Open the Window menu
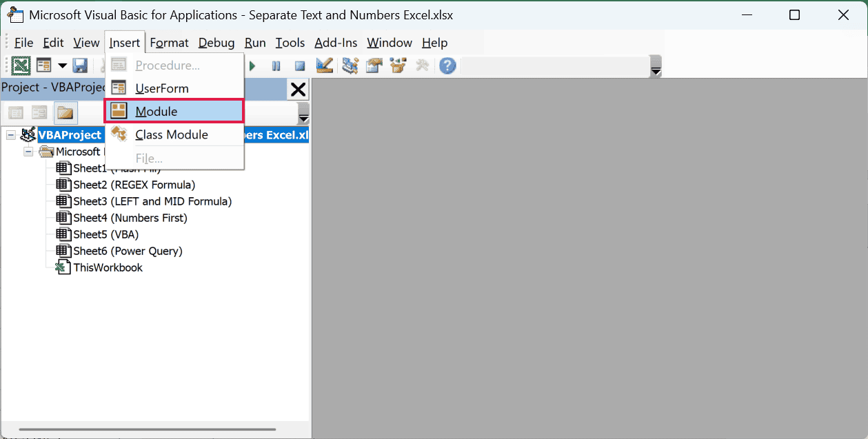The image size is (868, 439). pyautogui.click(x=390, y=43)
